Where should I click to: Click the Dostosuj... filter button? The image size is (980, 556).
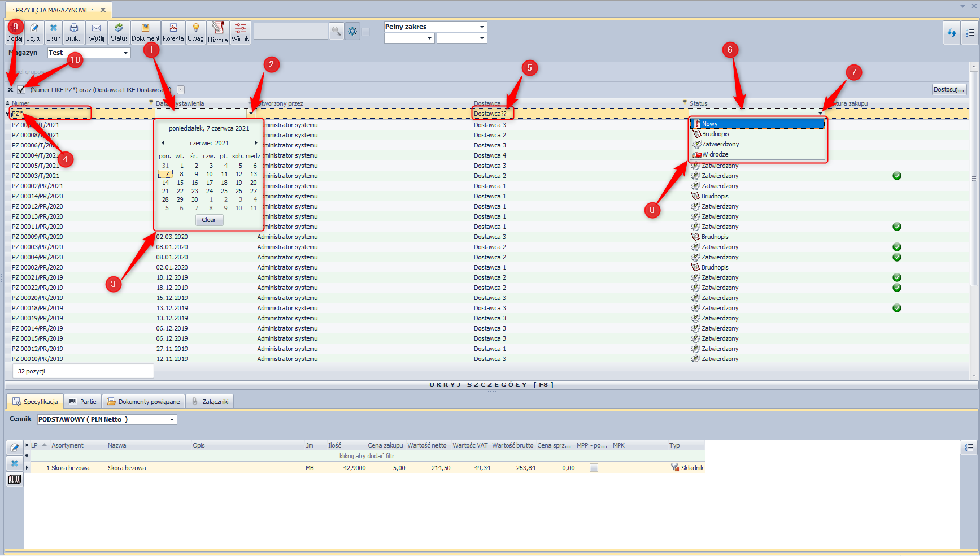pyautogui.click(x=948, y=90)
